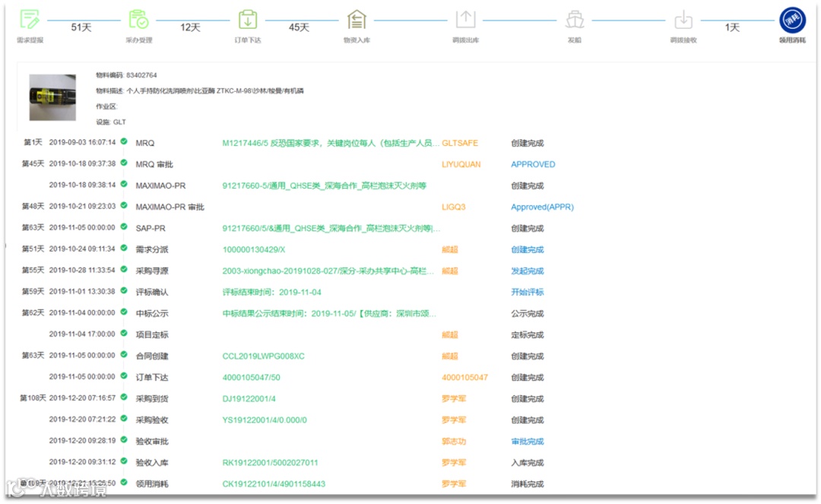Click 消耗完成 status text

pyautogui.click(x=528, y=483)
